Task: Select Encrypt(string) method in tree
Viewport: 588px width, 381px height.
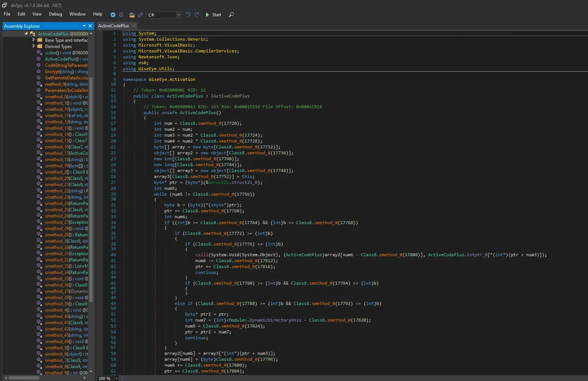Action: click(60, 72)
